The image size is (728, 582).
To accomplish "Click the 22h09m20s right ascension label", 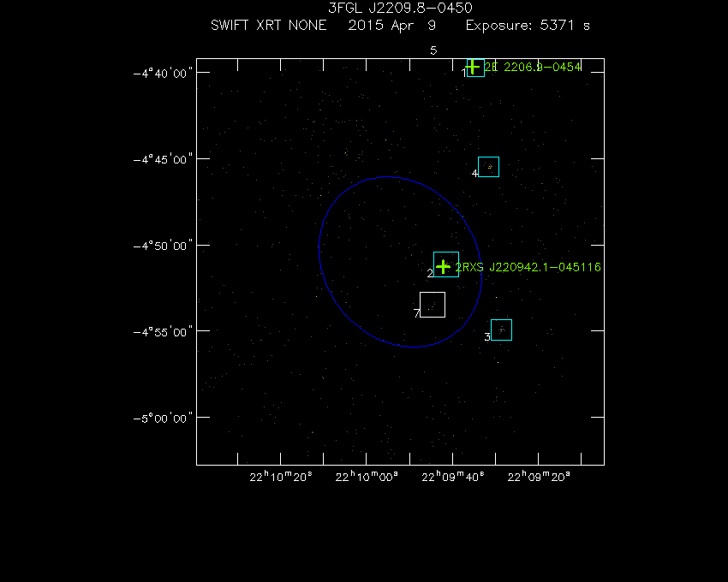I will coord(539,477).
